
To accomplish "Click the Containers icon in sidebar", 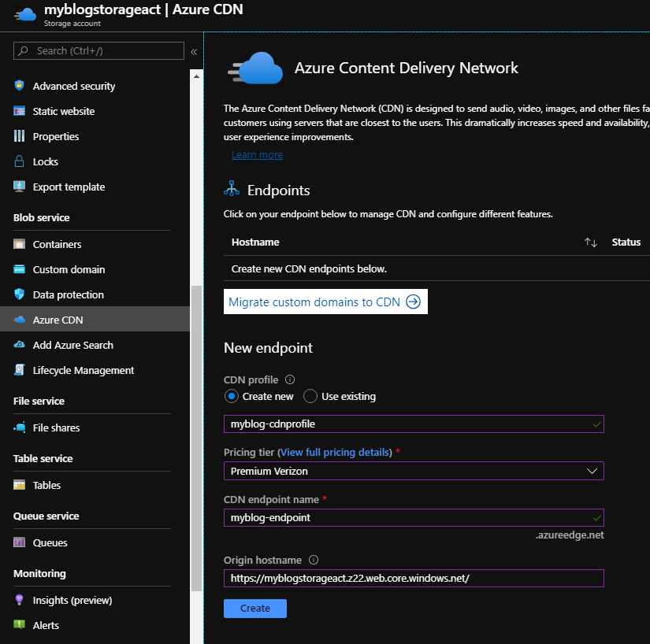I will 20,244.
